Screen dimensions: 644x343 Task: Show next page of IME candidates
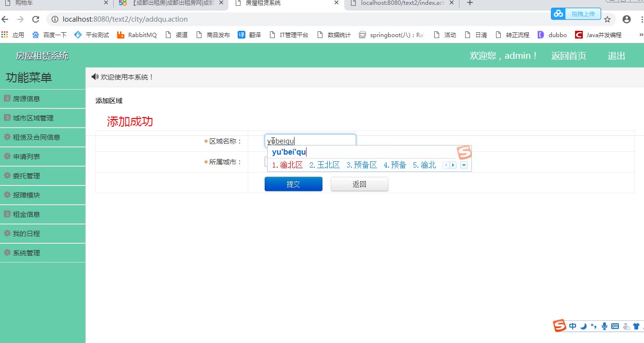point(453,165)
